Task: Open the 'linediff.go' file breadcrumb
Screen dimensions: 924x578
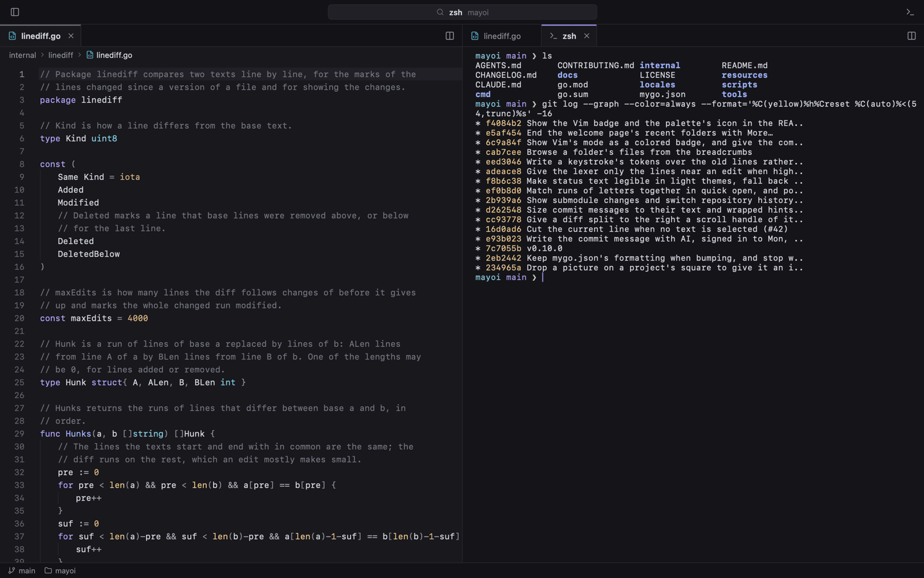Action: (x=109, y=55)
